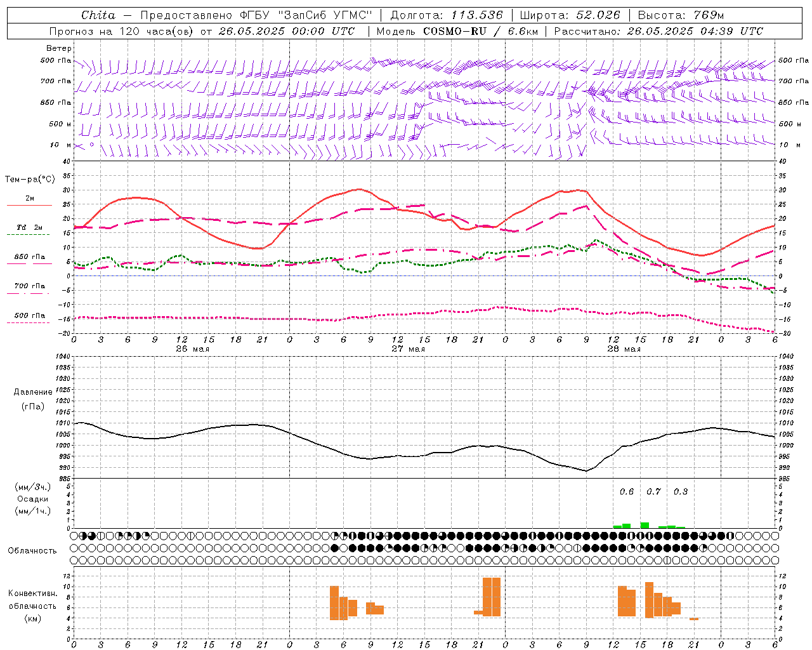Viewport: 812px width, 650px height.
Task: Click the dashed "Td 2м" dew point legend
Action: point(29,230)
